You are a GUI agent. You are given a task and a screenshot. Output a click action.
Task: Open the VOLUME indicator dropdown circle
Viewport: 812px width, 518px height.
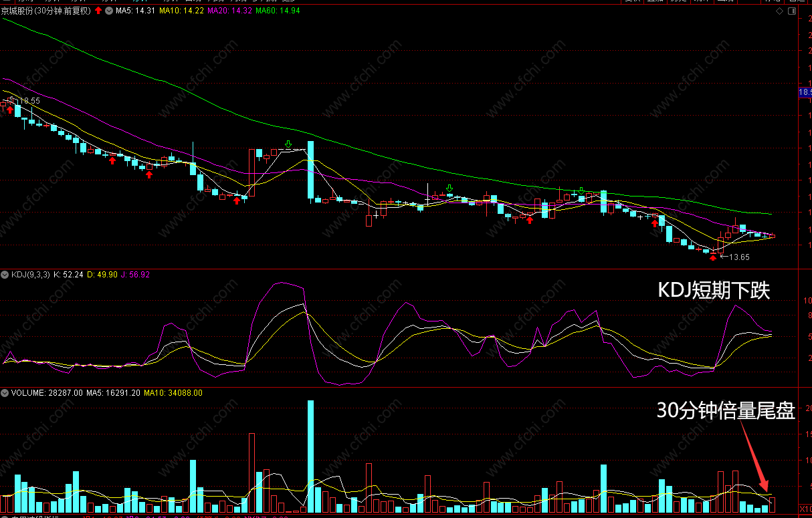tap(5, 393)
